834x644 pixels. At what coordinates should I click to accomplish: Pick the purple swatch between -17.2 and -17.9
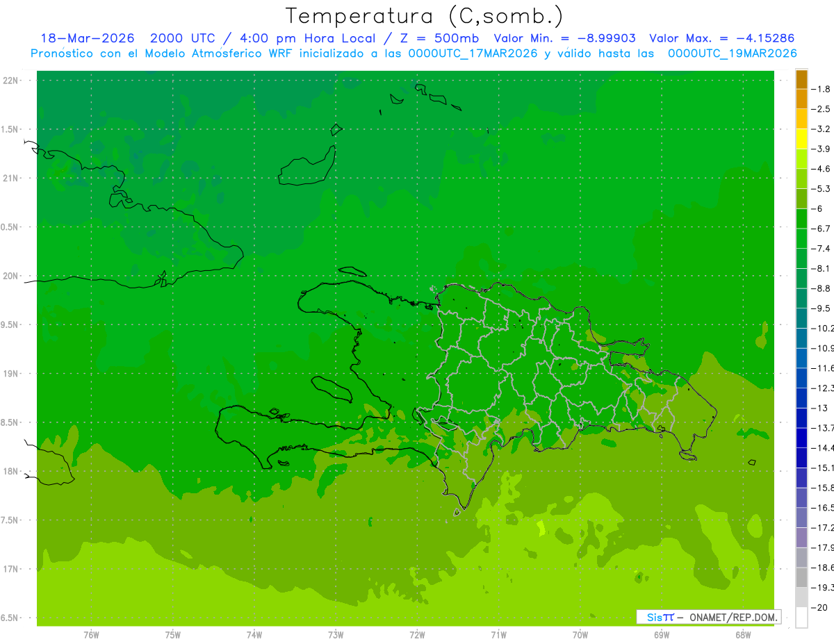(x=801, y=538)
